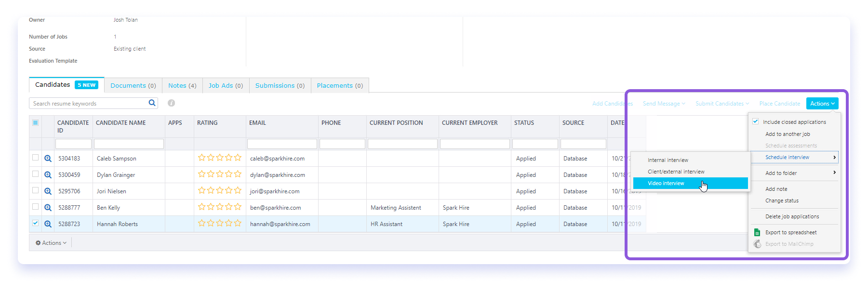868x281 pixels.
Task: Click the 5 NEW badge
Action: [x=87, y=85]
